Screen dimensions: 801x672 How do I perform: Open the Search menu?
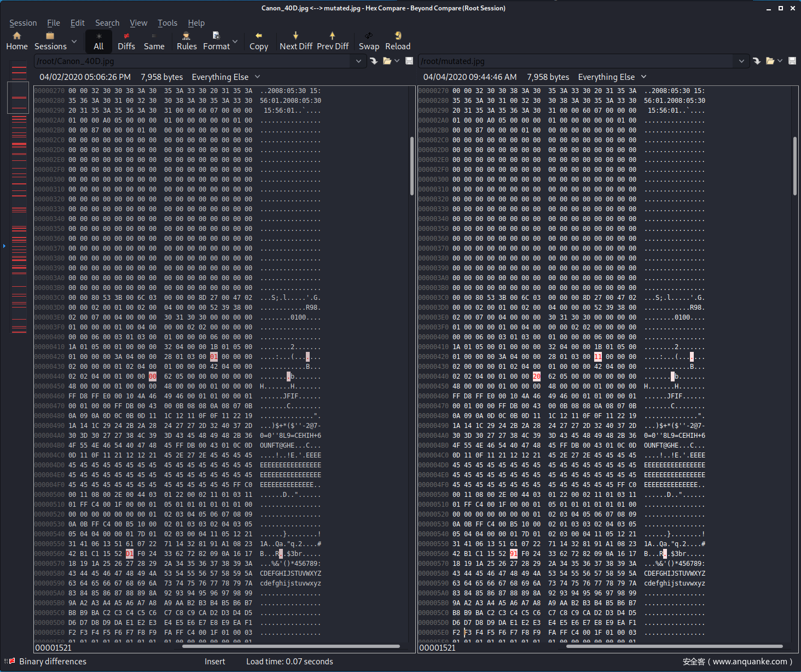pyautogui.click(x=107, y=22)
